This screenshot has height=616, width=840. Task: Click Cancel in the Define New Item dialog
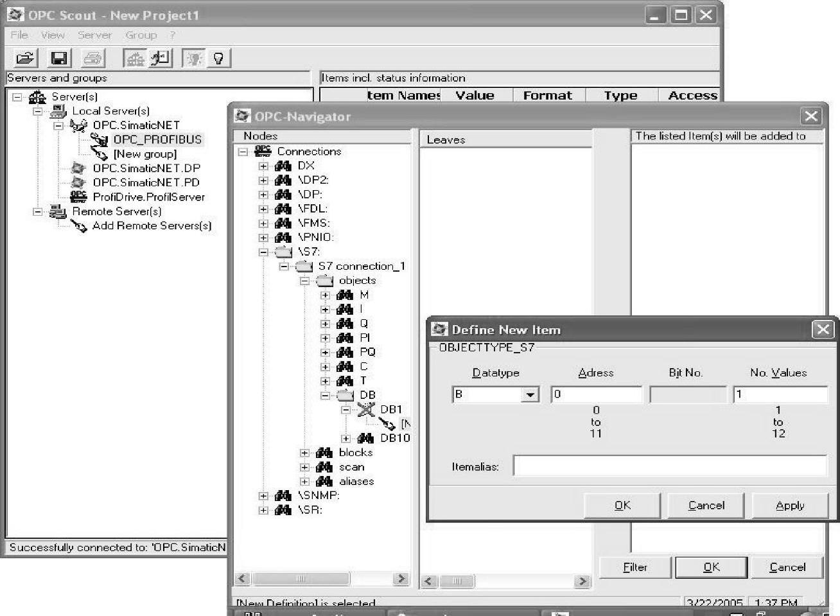pyautogui.click(x=706, y=506)
